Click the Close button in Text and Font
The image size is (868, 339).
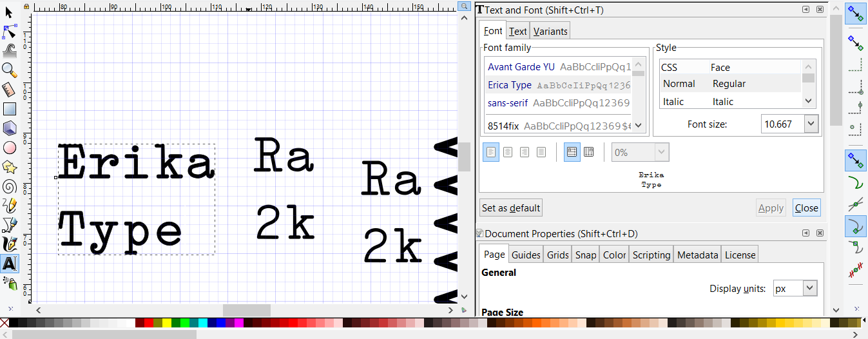(x=807, y=208)
